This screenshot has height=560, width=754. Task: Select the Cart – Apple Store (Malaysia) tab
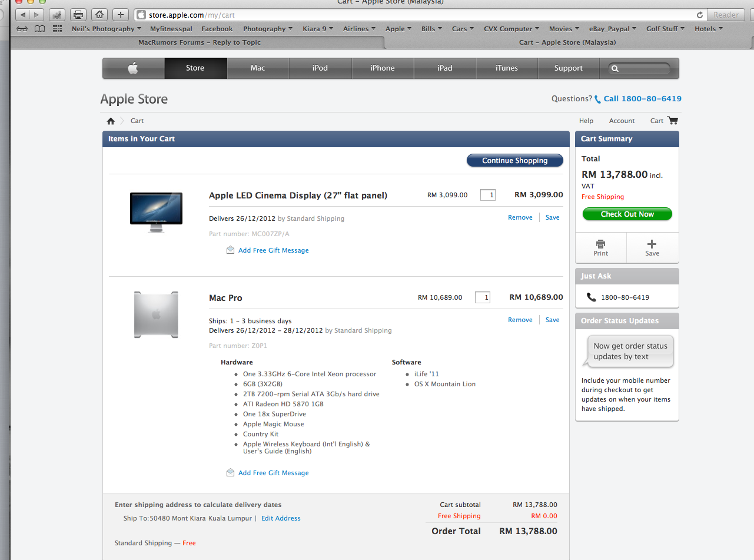(x=567, y=42)
